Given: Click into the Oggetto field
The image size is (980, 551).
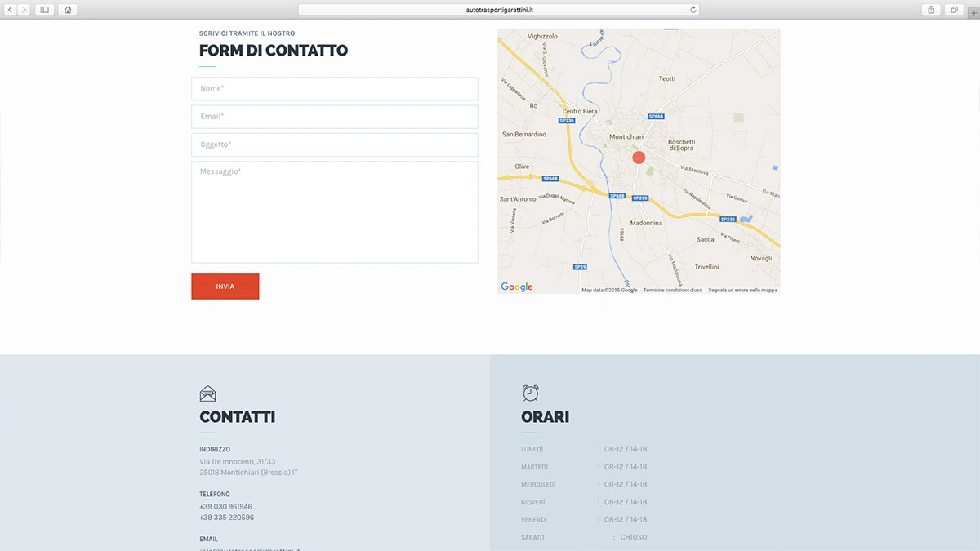Looking at the screenshot, I should 335,144.
